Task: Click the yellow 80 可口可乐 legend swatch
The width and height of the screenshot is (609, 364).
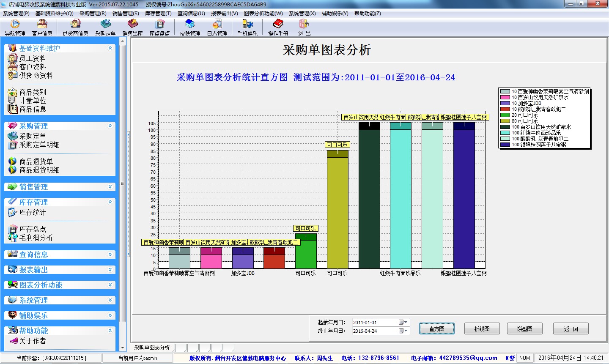Action: pyautogui.click(x=505, y=121)
